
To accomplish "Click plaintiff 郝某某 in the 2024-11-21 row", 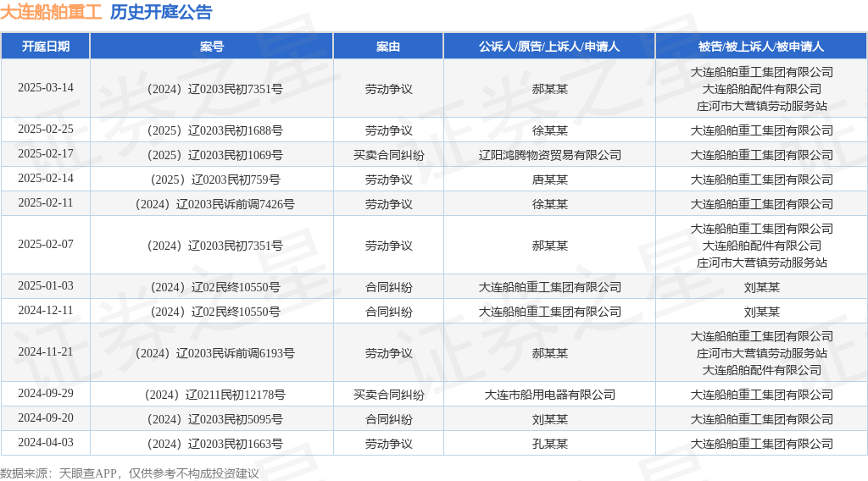I will [549, 353].
